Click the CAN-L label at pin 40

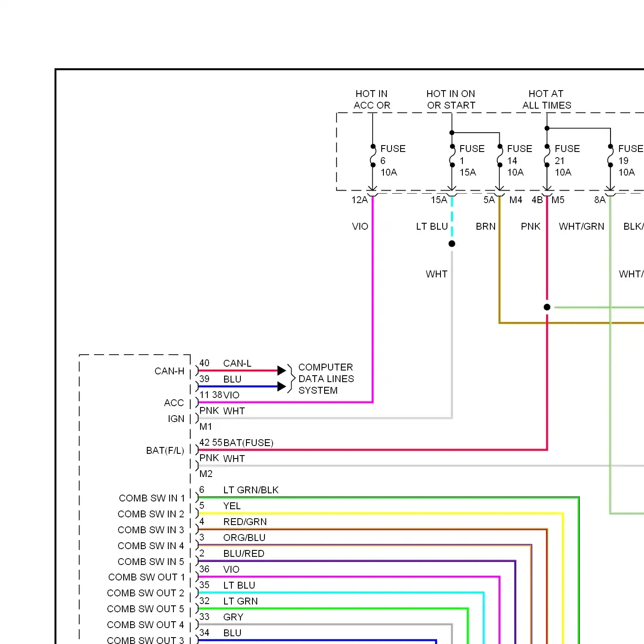tap(237, 364)
